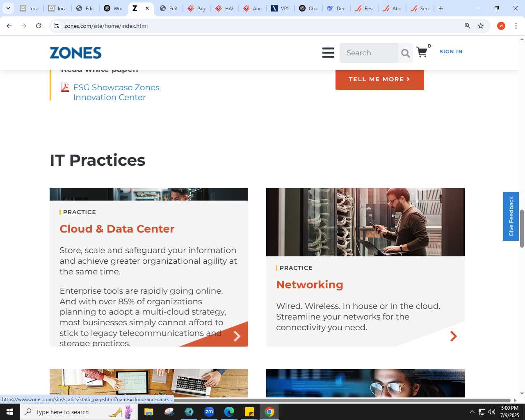
Task: Go back with the browser back arrow
Action: 9,26
